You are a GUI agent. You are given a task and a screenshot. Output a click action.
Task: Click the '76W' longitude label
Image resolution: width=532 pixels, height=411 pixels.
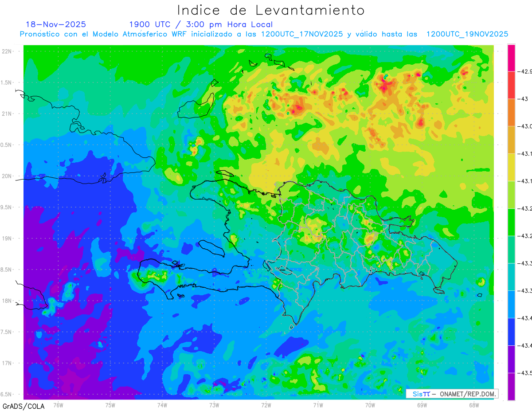(58, 405)
